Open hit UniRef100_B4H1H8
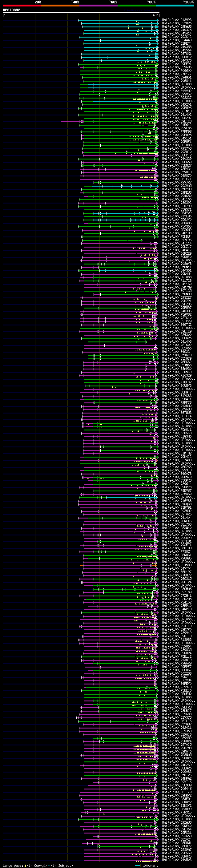197x868 pixels. coord(177,233)
